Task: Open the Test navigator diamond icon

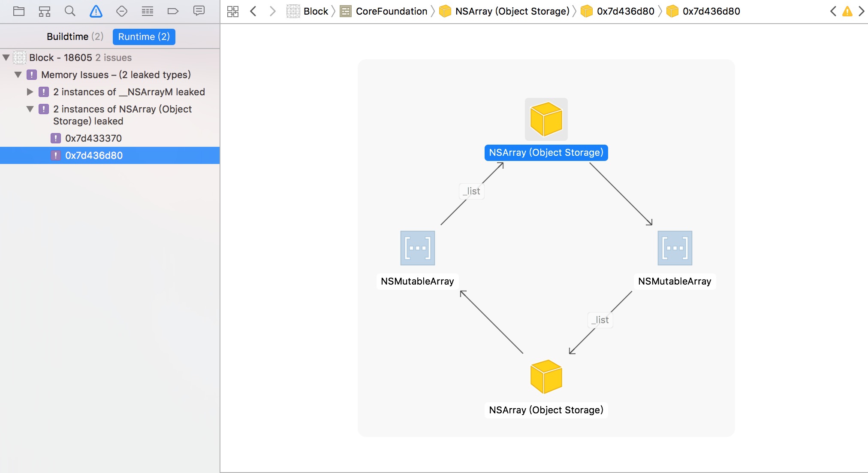Action: [122, 11]
